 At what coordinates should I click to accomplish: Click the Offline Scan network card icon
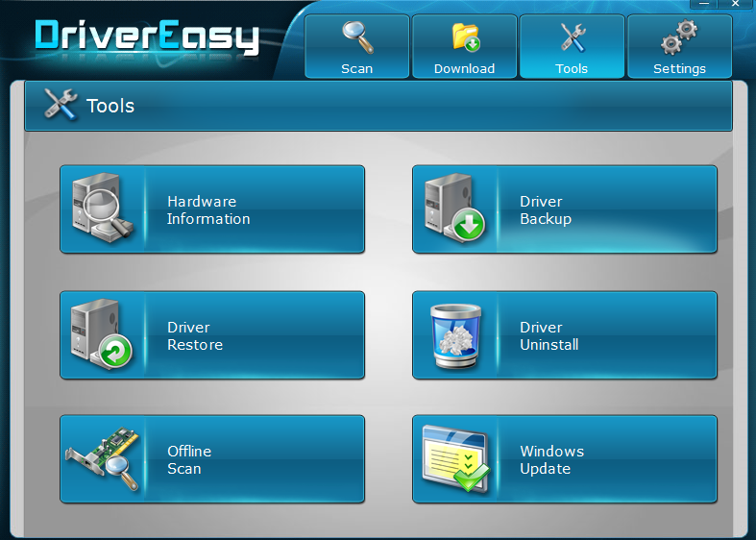[102, 459]
